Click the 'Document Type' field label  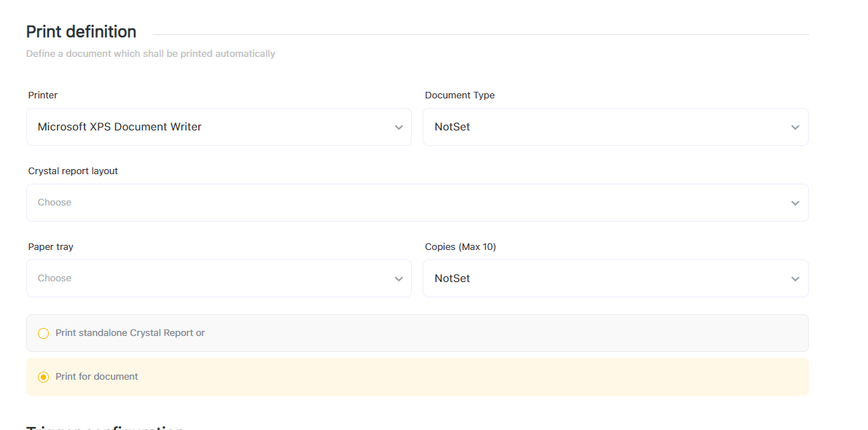pyautogui.click(x=459, y=95)
